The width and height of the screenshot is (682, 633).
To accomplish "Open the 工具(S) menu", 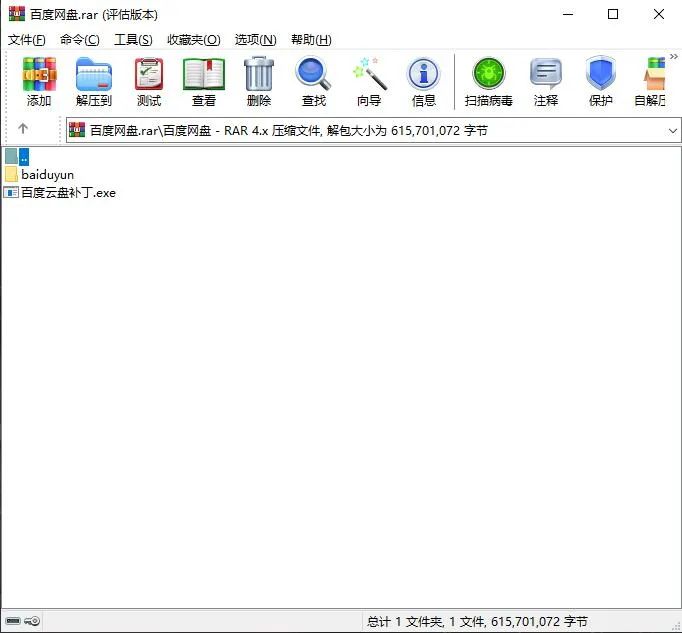I will 133,40.
